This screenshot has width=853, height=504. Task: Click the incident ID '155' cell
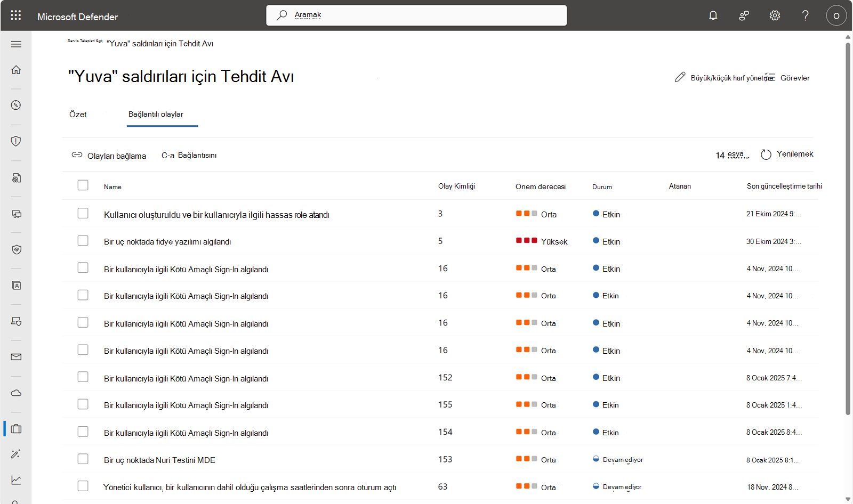click(x=445, y=405)
